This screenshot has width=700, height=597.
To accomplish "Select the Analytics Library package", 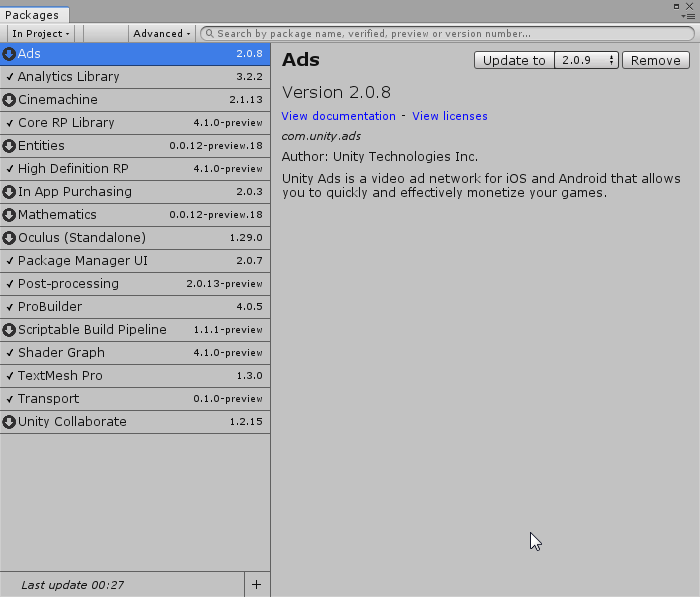I will coord(135,77).
